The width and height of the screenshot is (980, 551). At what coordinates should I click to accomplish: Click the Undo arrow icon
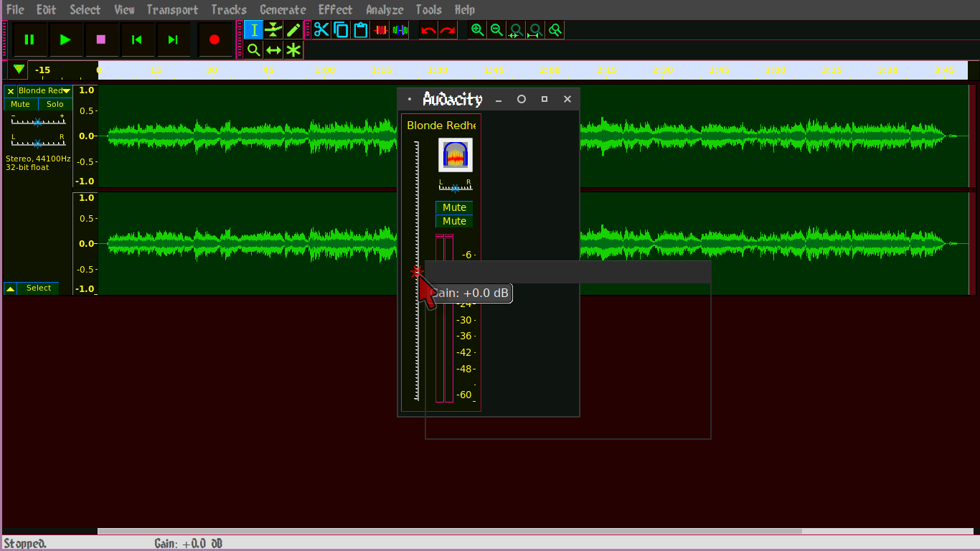click(427, 29)
